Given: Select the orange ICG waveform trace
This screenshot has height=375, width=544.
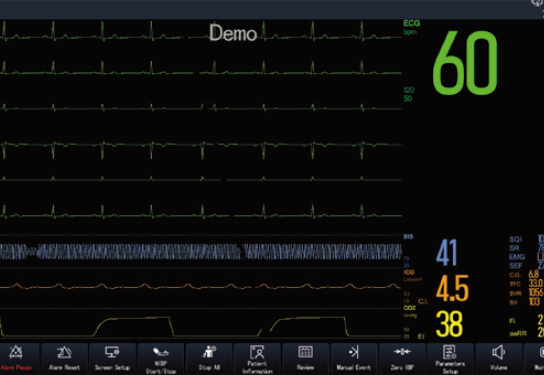Looking at the screenshot, I should pos(201,286).
